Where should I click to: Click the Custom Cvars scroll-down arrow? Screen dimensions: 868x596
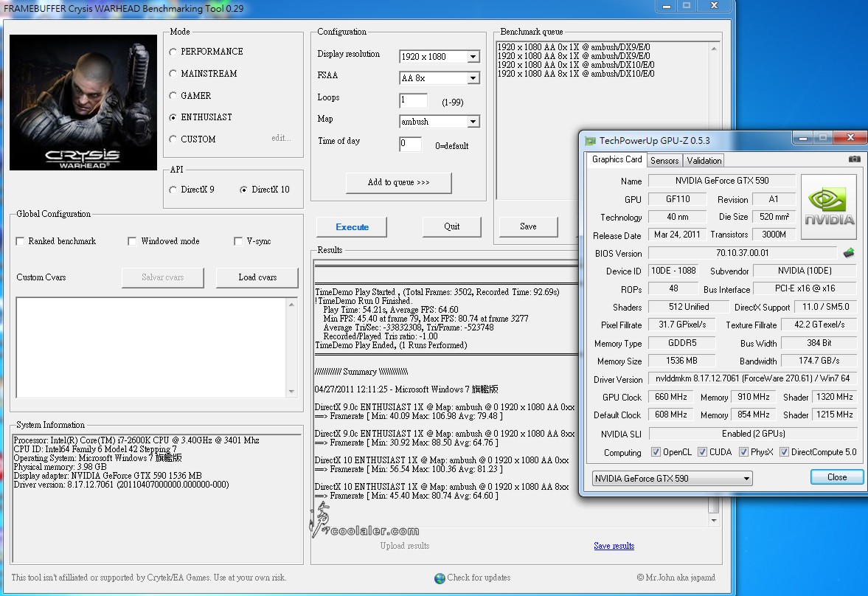click(292, 392)
